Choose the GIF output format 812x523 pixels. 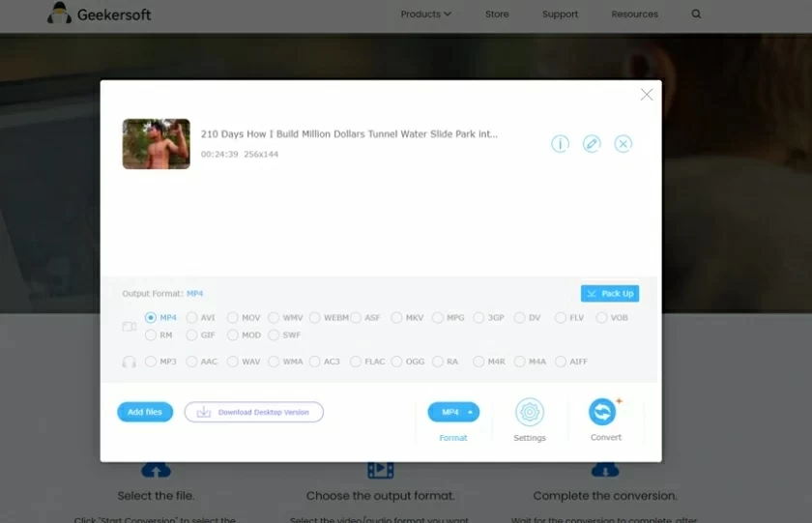coord(192,335)
